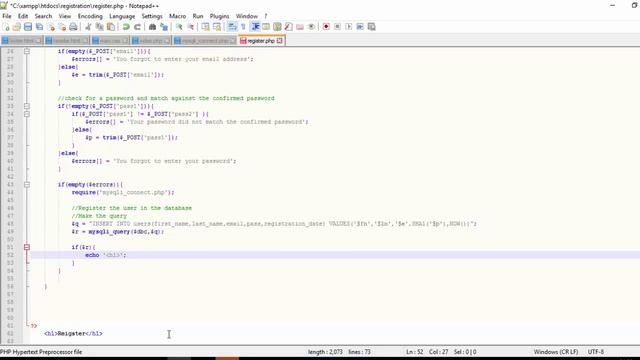Screen dimensions: 640x360
Task: Click the 'UTF-8' encoding status bar entry
Action: 596,352
